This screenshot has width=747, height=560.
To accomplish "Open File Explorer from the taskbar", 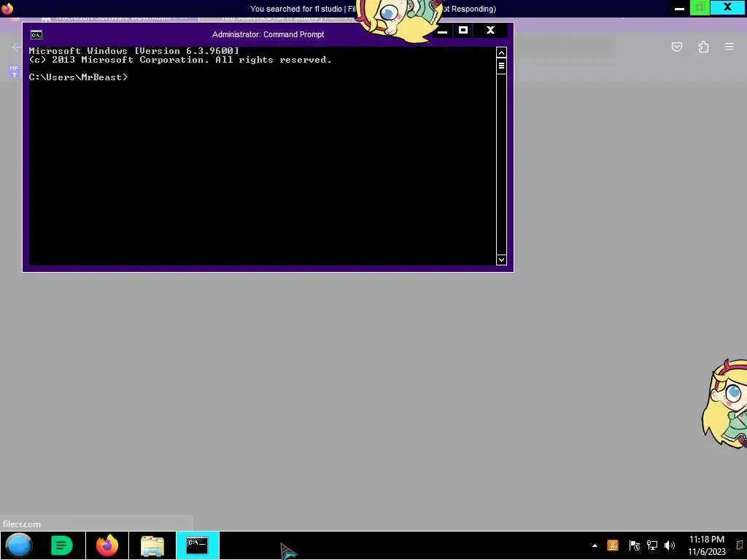I will point(152,545).
